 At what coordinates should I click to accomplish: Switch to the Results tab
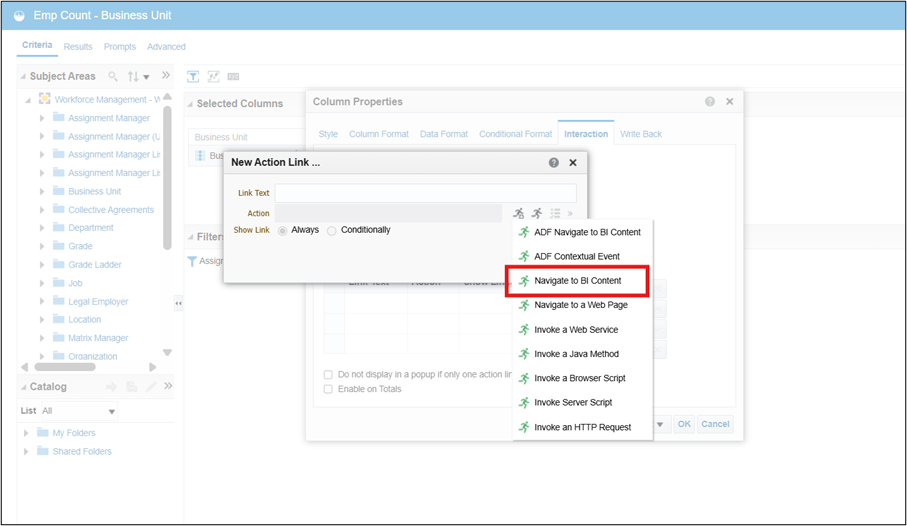[78, 47]
